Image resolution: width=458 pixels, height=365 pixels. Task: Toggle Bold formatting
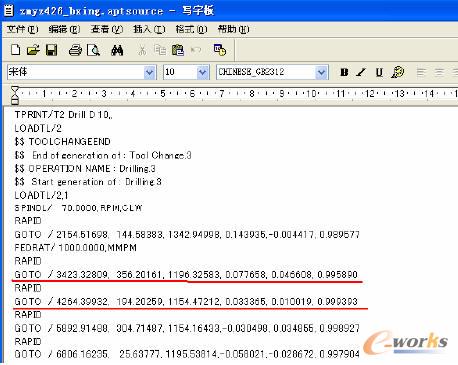pos(344,72)
